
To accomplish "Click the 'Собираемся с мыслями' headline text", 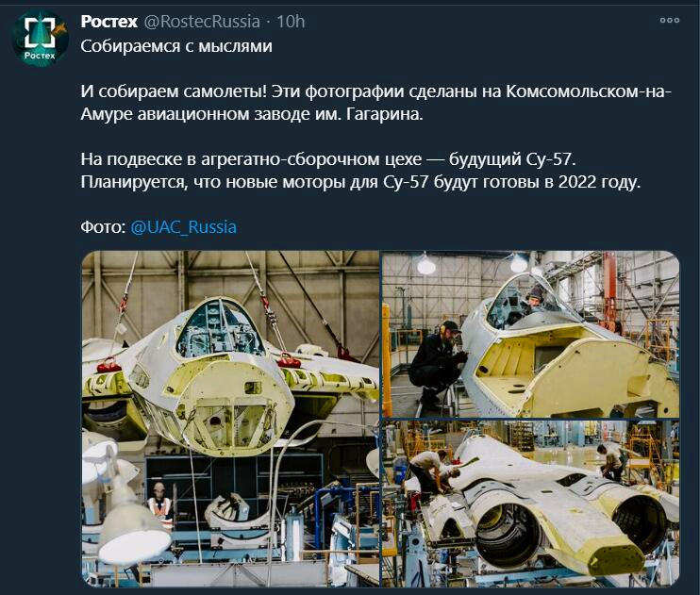I will 176,46.
